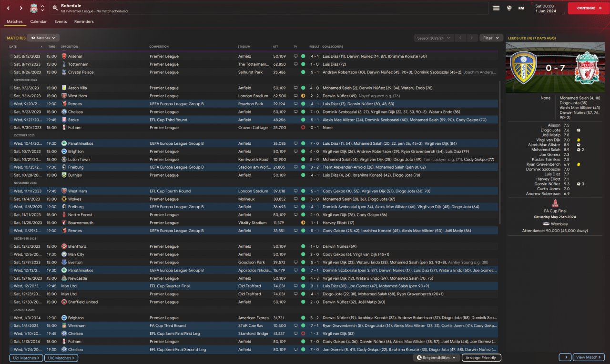Toggle the marker on the Wolves 11/4 row
Image resolution: width=610 pixels, height=364 pixels.
tap(11, 199)
